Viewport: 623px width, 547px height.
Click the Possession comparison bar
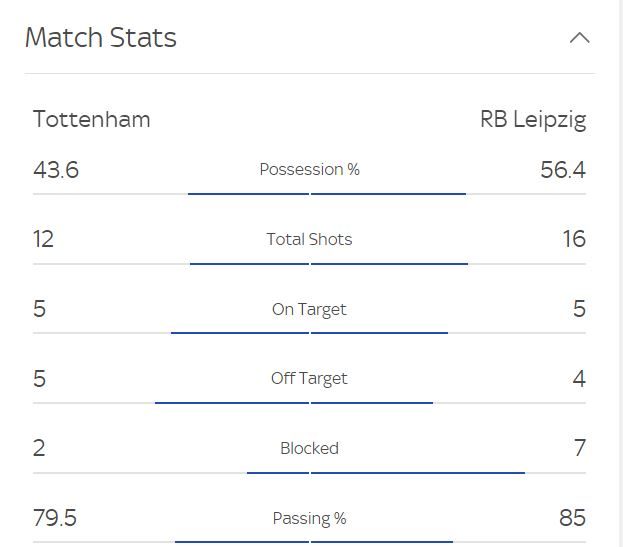(x=327, y=194)
